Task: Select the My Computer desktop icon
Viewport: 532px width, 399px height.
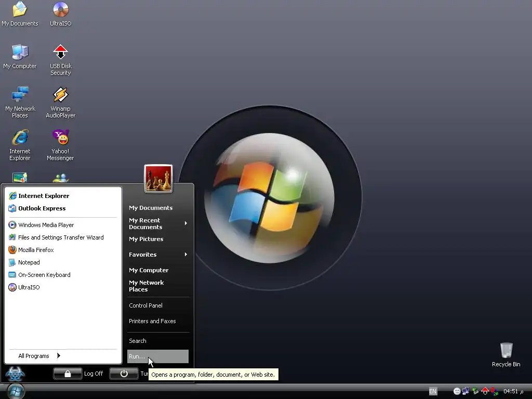Action: coord(20,57)
